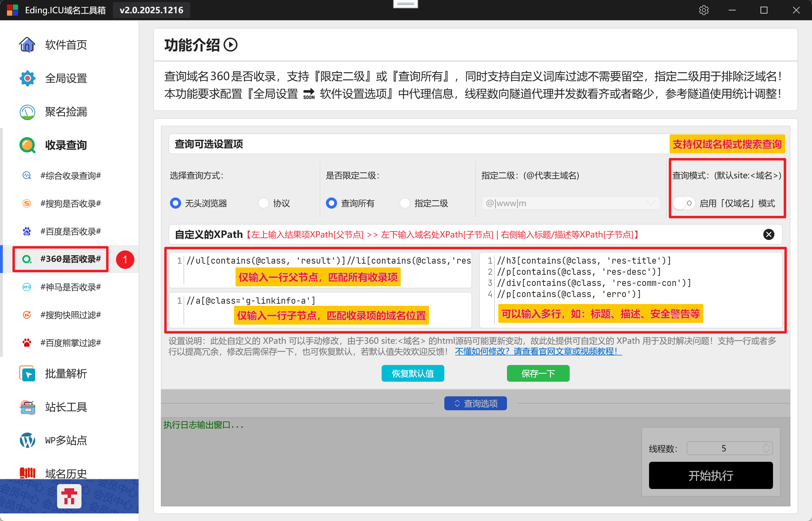812x521 pixels.
Task: Select the 协议 query method radio
Action: (x=264, y=203)
